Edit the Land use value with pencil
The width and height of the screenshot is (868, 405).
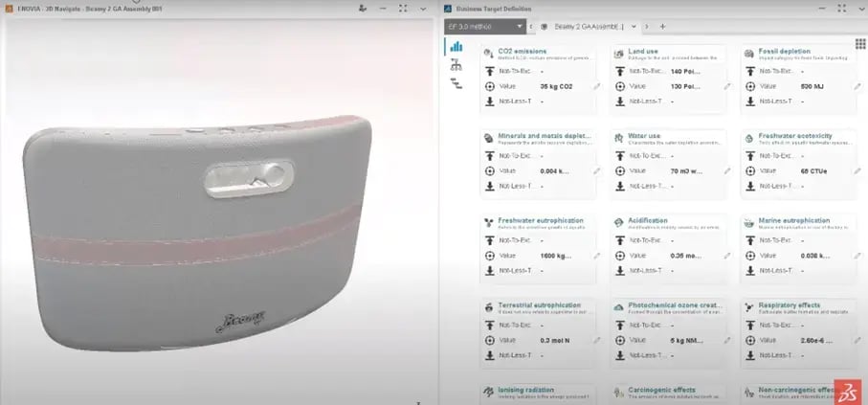(726, 86)
